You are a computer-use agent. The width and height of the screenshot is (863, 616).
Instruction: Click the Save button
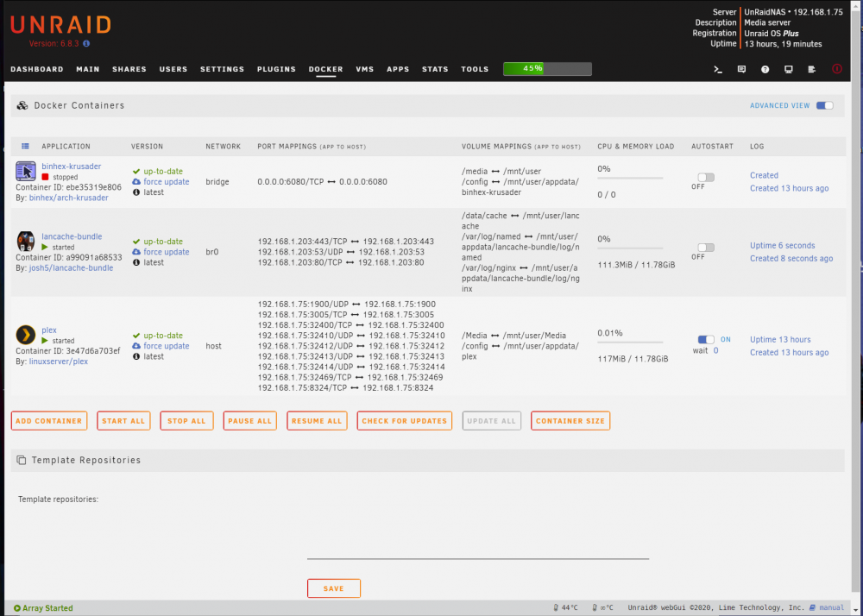(x=333, y=588)
